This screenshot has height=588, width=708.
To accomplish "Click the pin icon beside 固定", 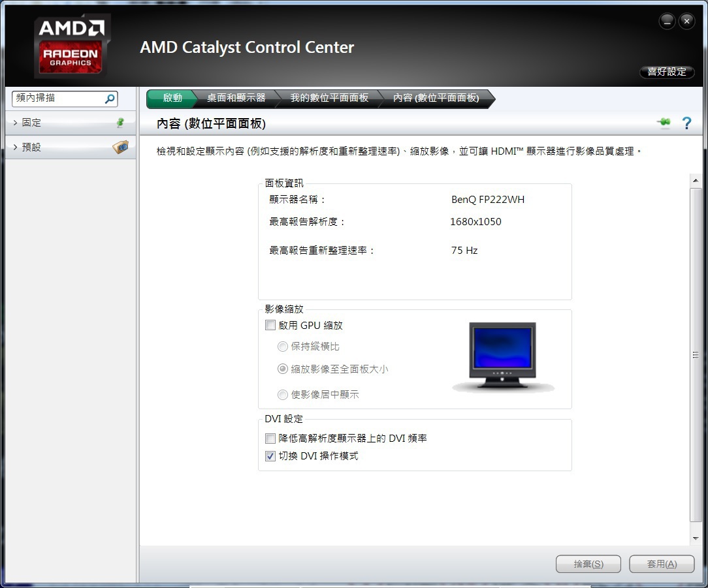I will click(120, 123).
